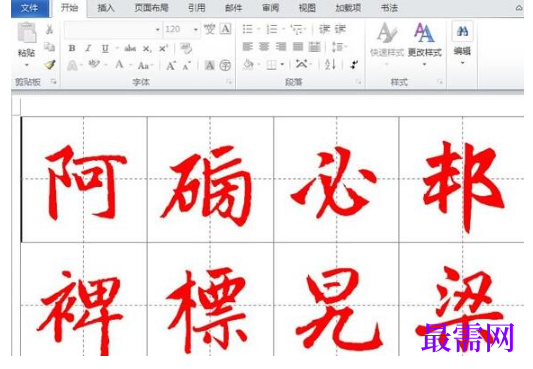This screenshot has width=533, height=369.
Task: Click the Increase Indent icon
Action: [x=340, y=29]
